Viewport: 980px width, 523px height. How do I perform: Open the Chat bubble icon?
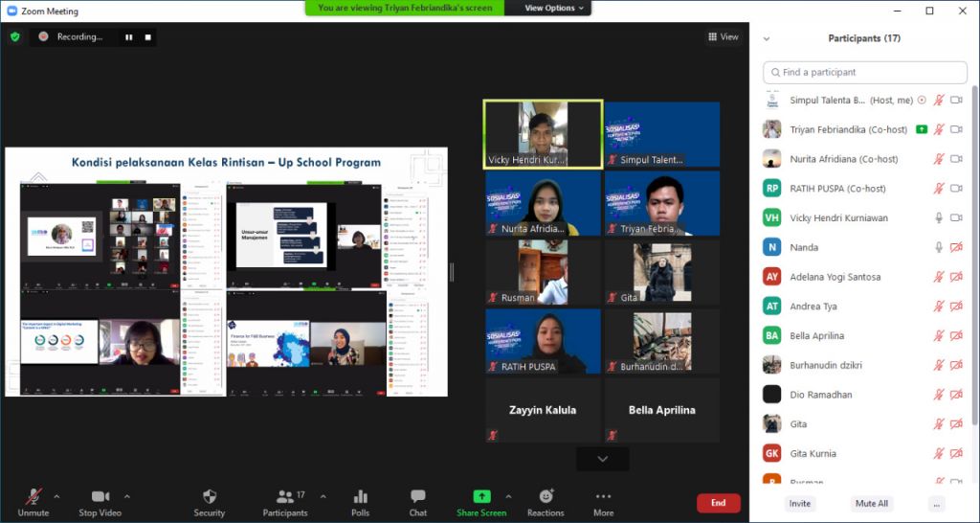click(x=417, y=497)
